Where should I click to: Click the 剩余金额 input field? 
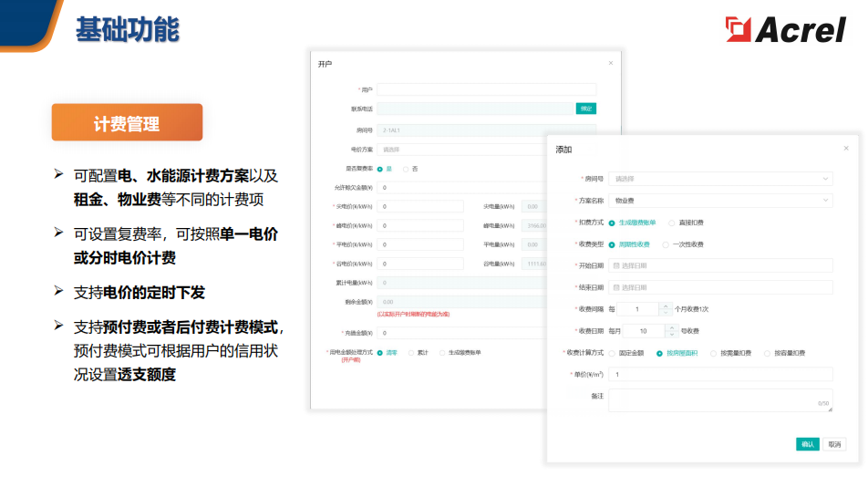tap(461, 302)
